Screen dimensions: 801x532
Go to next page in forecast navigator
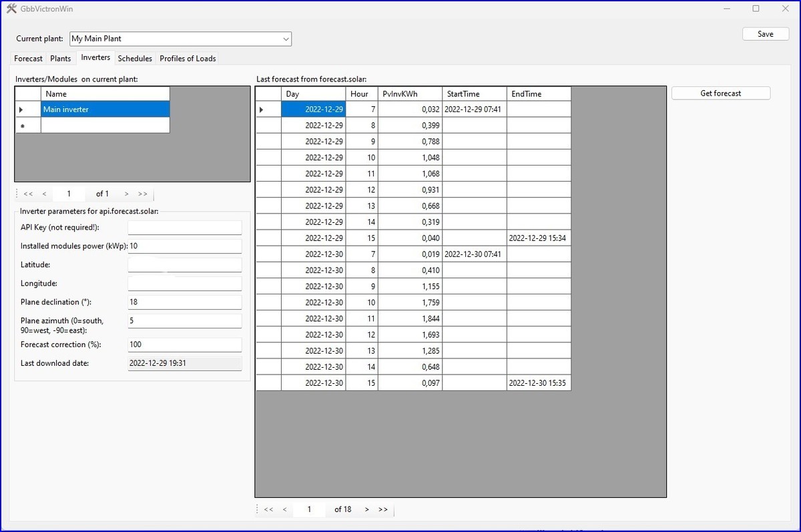(x=366, y=509)
